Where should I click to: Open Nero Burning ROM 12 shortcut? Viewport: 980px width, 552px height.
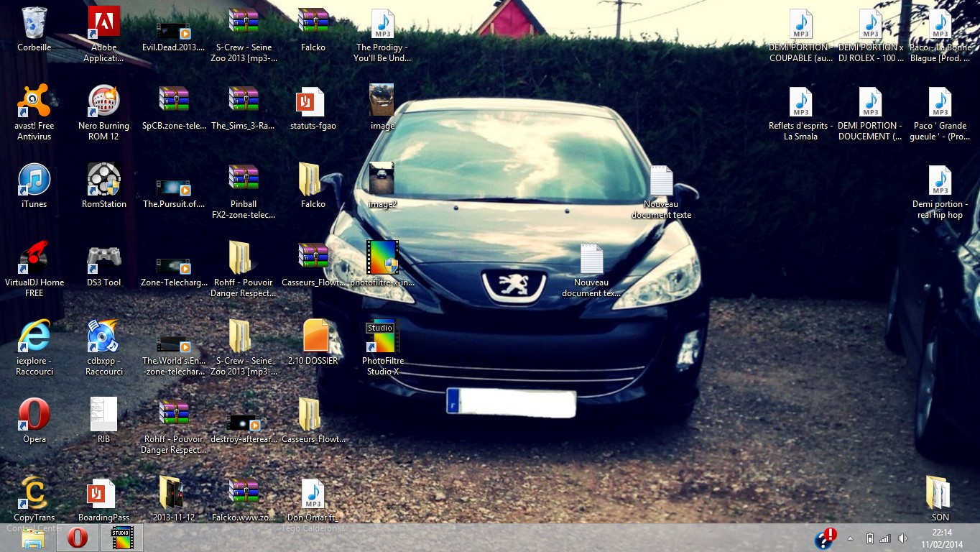103,101
